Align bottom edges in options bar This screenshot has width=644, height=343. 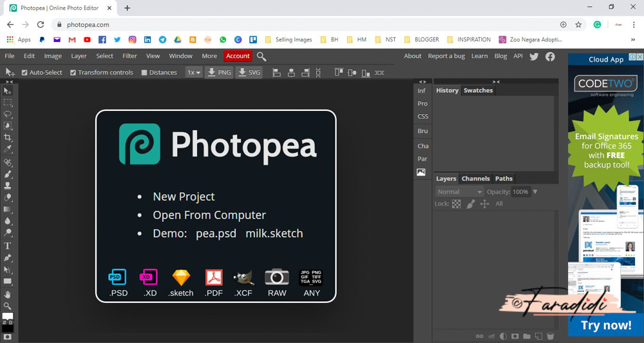pyautogui.click(x=366, y=73)
